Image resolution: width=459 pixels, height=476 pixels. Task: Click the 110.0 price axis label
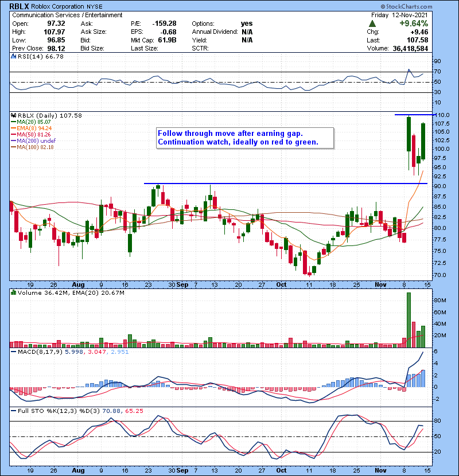pyautogui.click(x=442, y=115)
